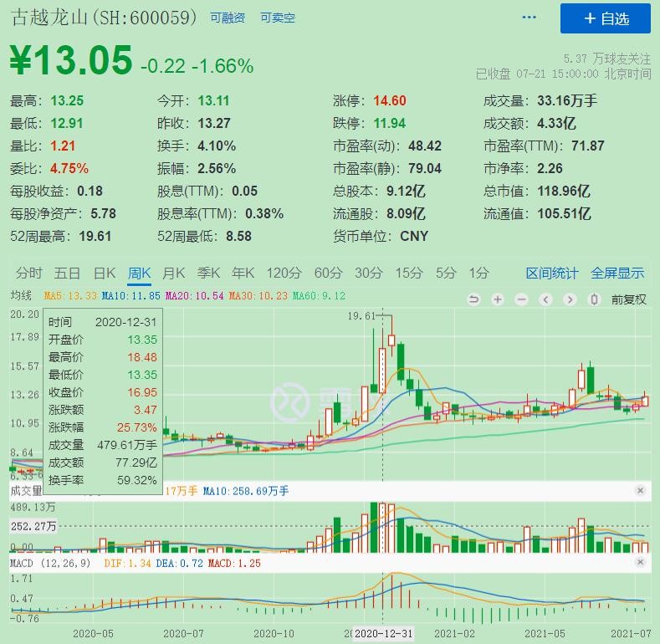The width and height of the screenshot is (660, 644).
Task: Zoom out chart with minus icon
Action: click(x=521, y=299)
